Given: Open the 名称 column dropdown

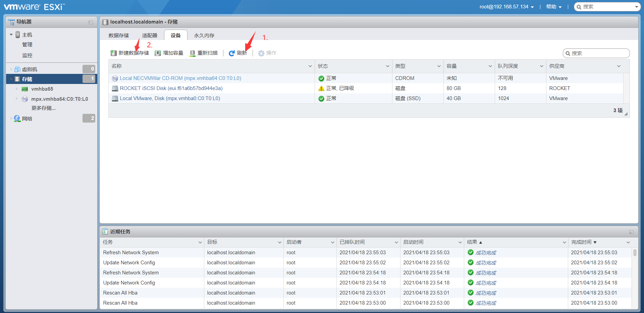Looking at the screenshot, I should pyautogui.click(x=310, y=66).
